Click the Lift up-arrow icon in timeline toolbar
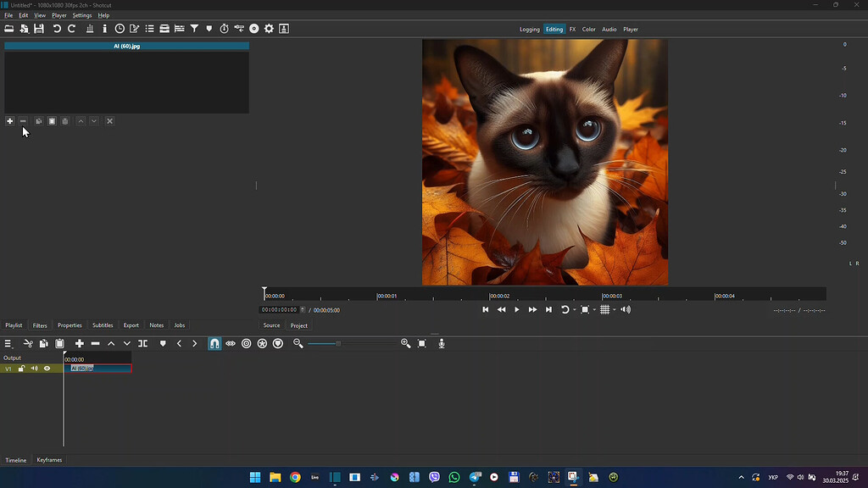 (x=111, y=344)
